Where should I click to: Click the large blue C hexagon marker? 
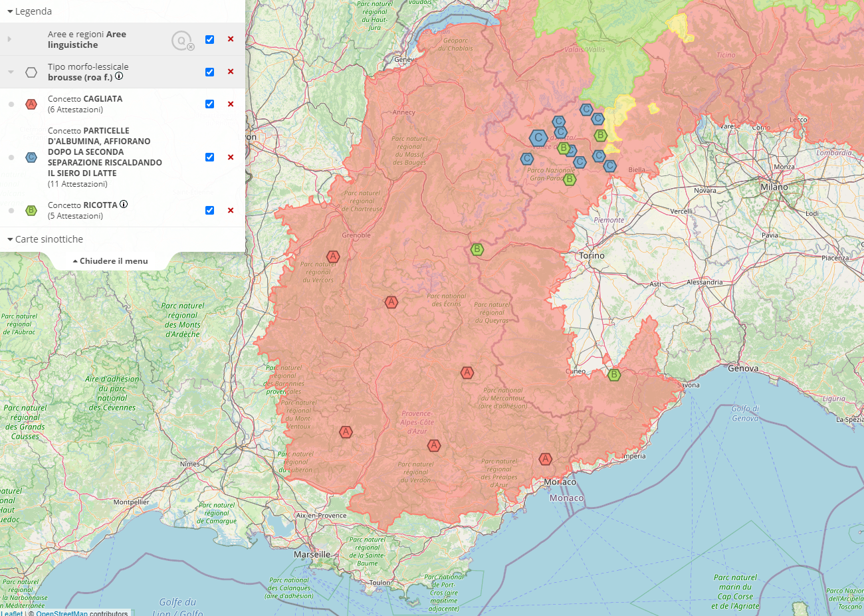(538, 138)
